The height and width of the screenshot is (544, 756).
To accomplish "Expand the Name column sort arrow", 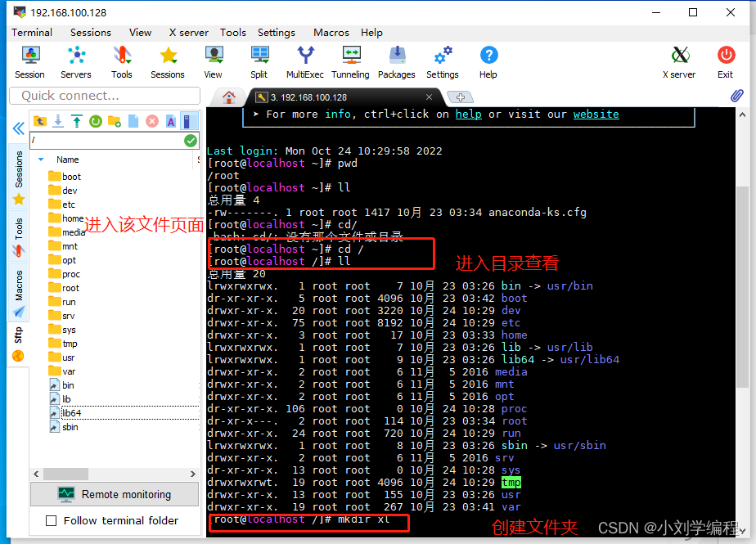I will tap(41, 160).
